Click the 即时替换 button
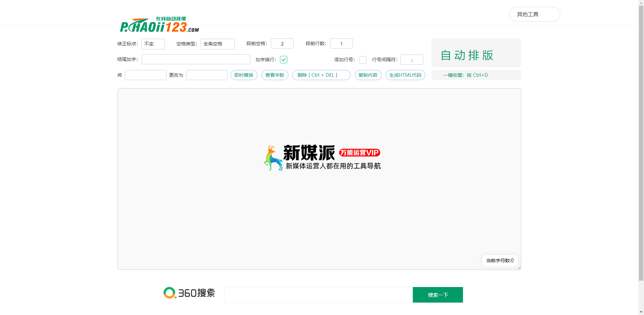This screenshot has width=644, height=315. (244, 75)
